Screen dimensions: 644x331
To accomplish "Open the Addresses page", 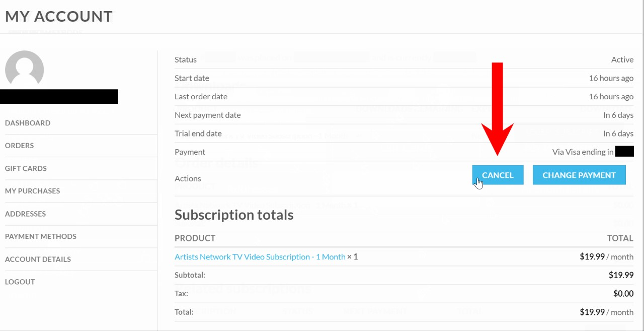I will (25, 214).
